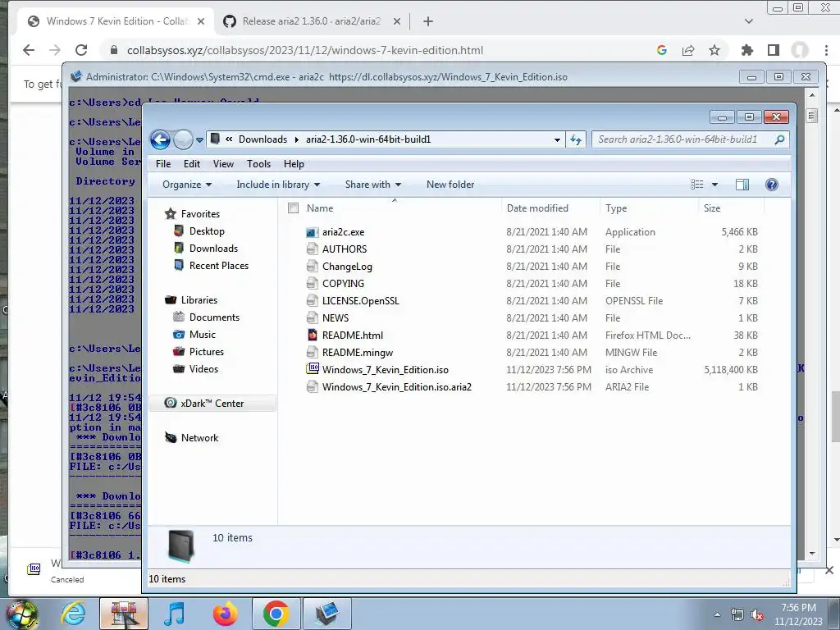Open the Tools menu

pos(258,164)
